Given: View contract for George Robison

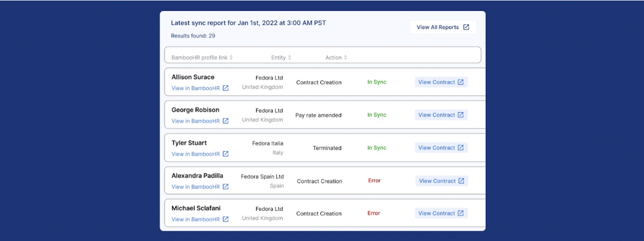Looking at the screenshot, I should coord(441,115).
